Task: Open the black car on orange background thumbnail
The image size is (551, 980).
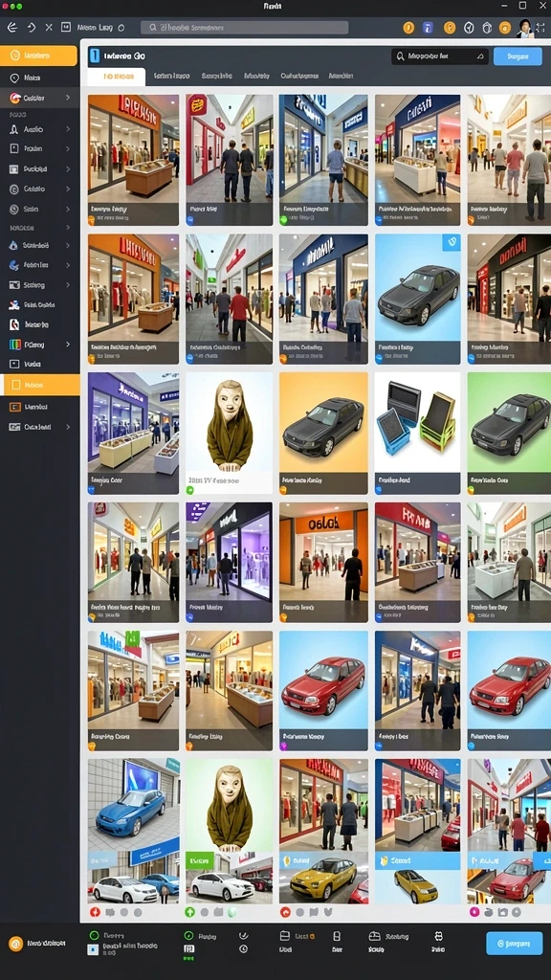Action: [323, 434]
